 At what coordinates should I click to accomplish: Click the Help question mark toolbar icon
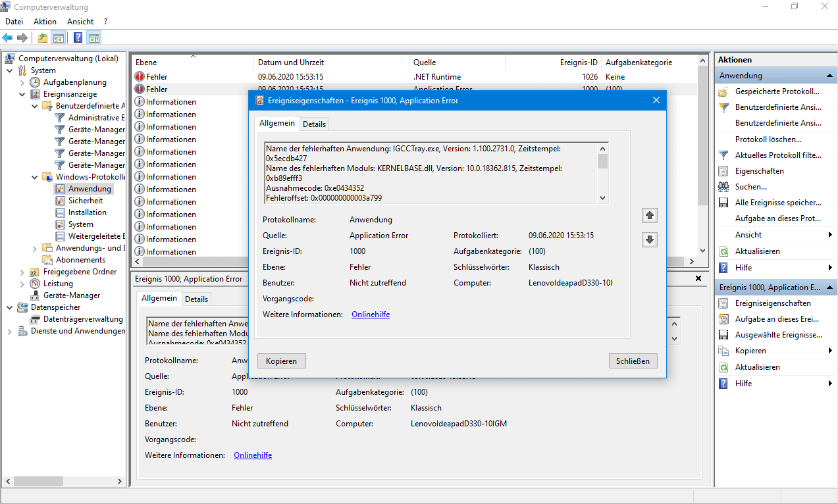(x=78, y=38)
